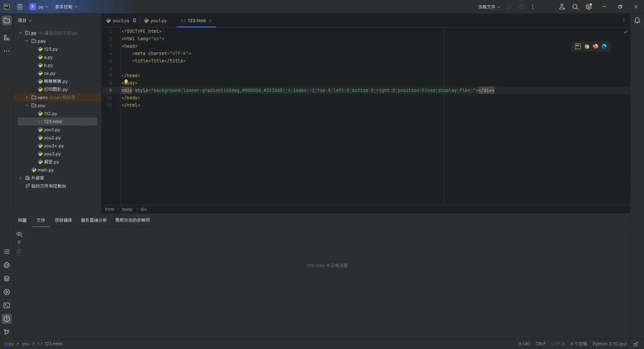The height and width of the screenshot is (349, 644).
Task: Select you3+.py in project tree
Action: coord(51,146)
